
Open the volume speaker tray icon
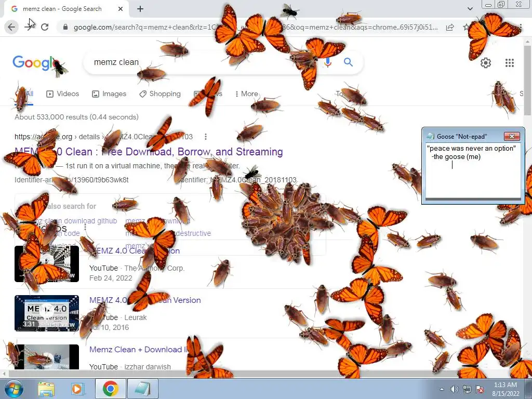click(454, 389)
